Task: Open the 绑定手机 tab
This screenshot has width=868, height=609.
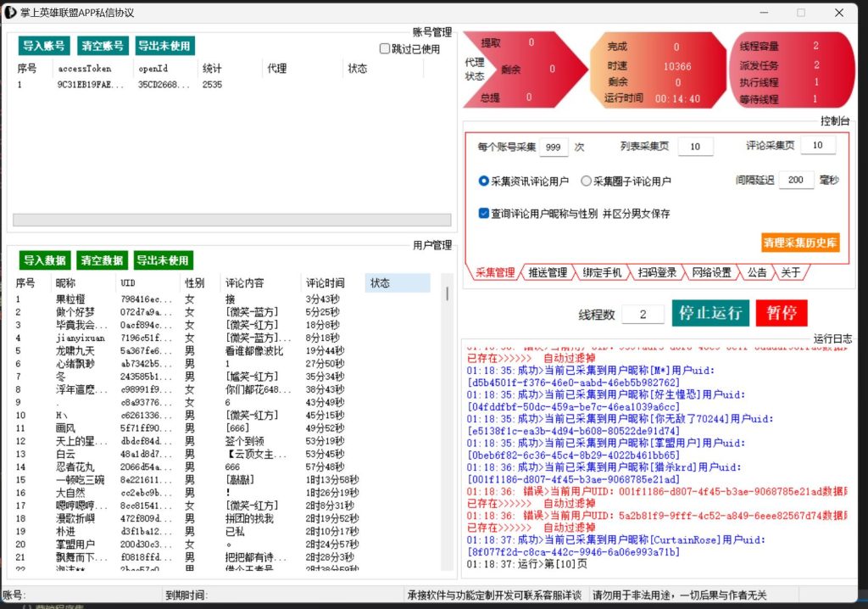Action: [x=602, y=272]
